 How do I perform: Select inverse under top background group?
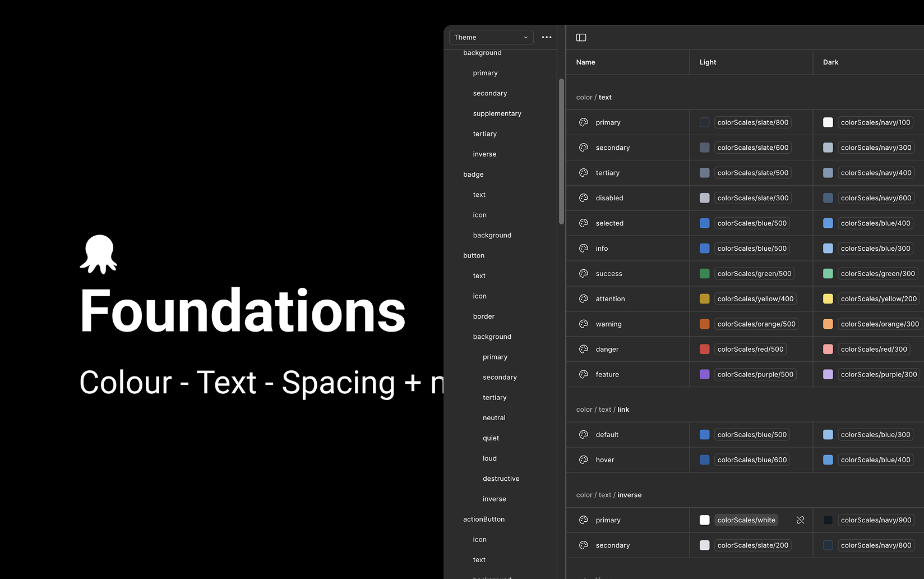(x=484, y=154)
